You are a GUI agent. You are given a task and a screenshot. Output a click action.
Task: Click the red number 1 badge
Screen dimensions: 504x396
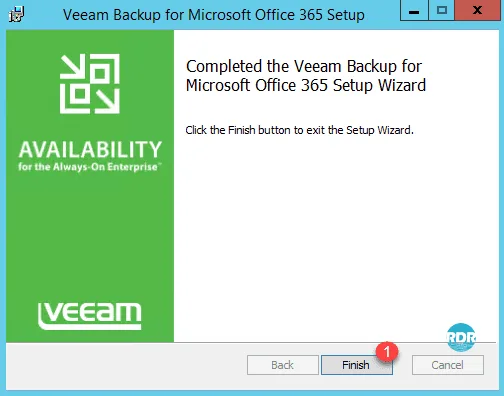click(387, 351)
